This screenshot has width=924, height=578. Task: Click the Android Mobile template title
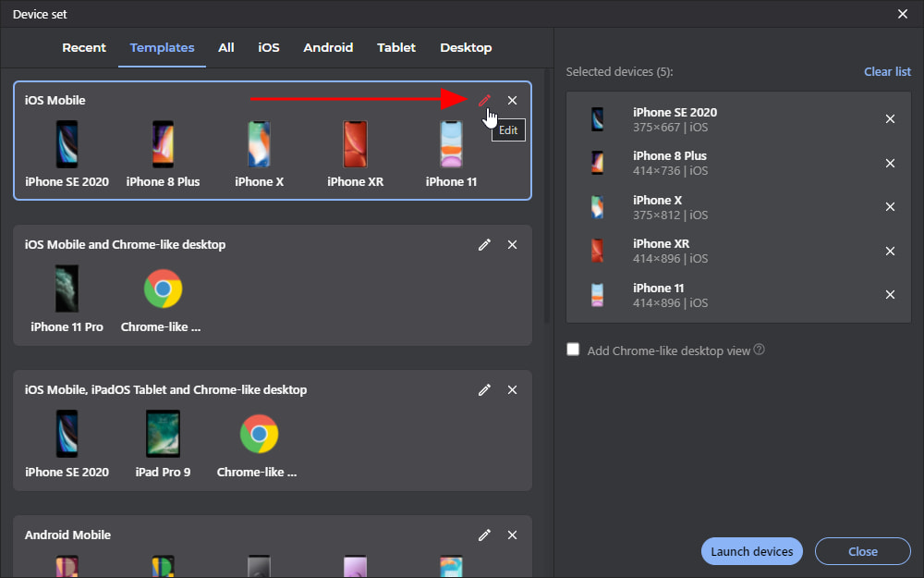pos(67,535)
